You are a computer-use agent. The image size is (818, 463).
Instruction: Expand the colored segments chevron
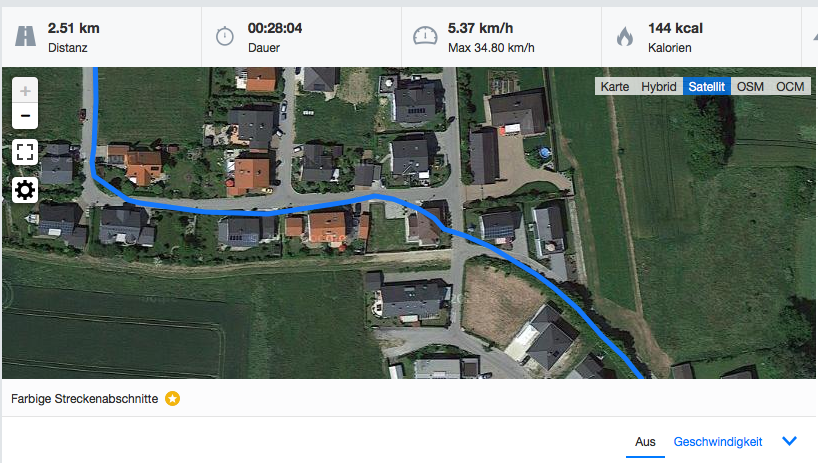(790, 441)
